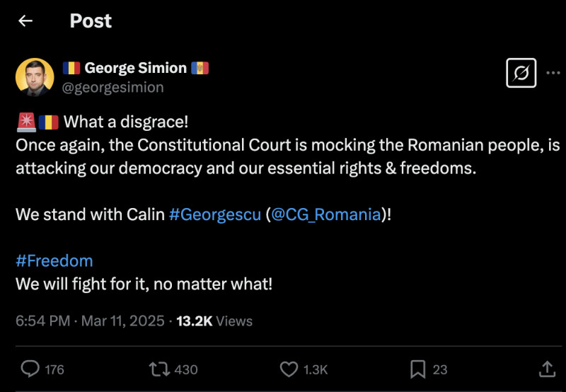Click the 430 reposts count
The height and width of the screenshot is (392, 566).
[185, 369]
